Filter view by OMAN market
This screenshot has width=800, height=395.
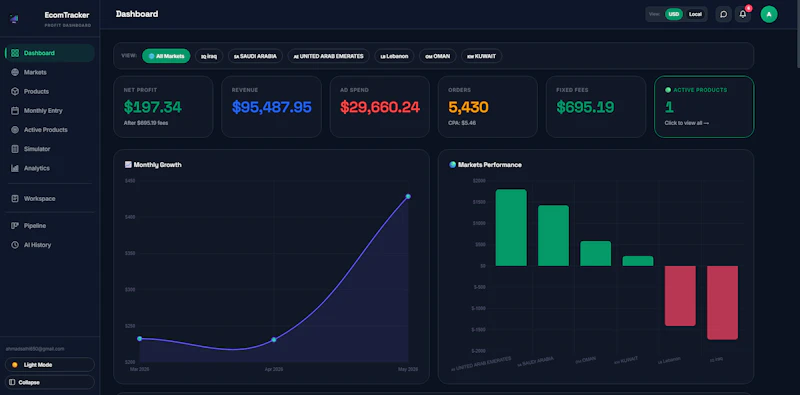coord(438,56)
